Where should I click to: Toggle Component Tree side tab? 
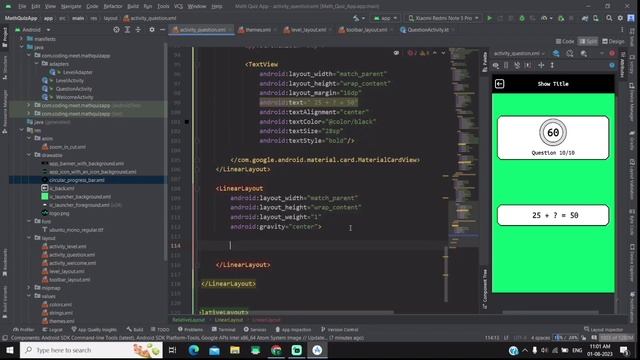click(485, 289)
